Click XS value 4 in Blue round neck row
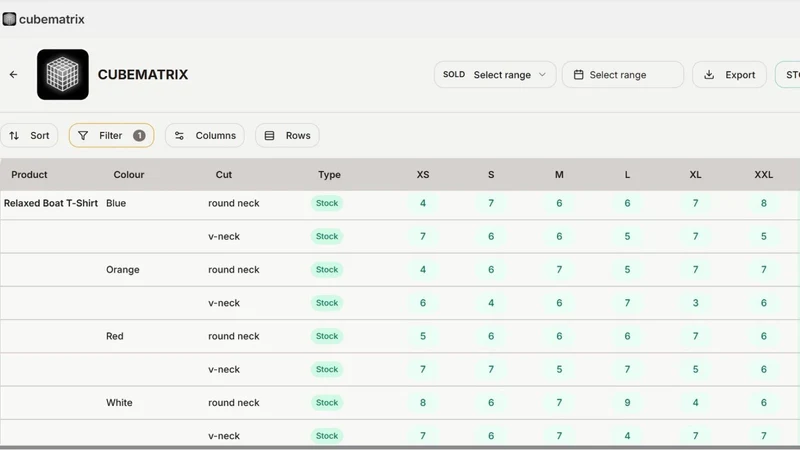This screenshot has width=800, height=450. point(423,203)
